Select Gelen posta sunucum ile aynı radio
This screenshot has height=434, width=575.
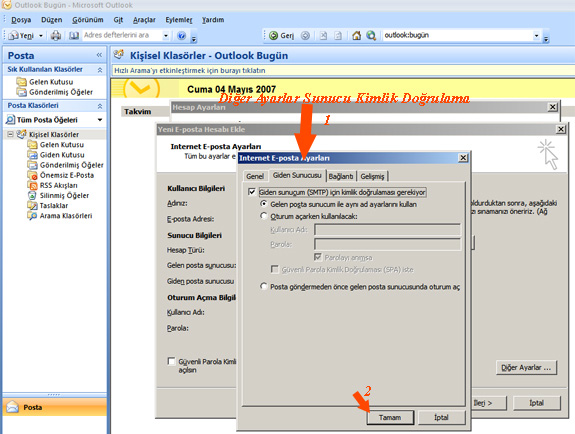click(x=263, y=204)
